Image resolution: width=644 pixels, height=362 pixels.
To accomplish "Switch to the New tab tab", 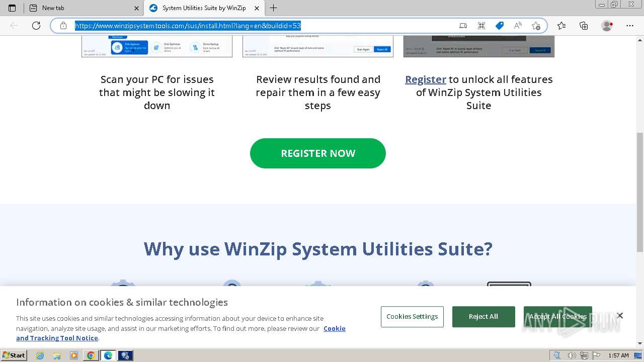I will (x=84, y=8).
